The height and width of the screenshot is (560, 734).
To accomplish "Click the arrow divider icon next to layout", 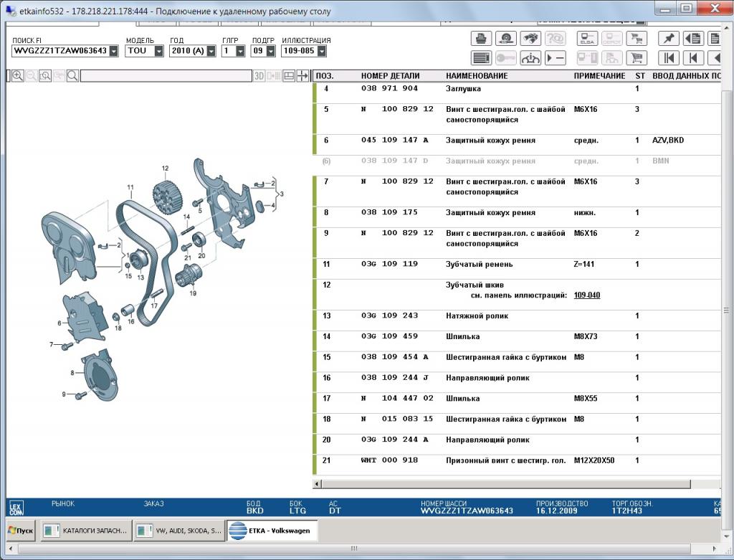I will click(303, 76).
